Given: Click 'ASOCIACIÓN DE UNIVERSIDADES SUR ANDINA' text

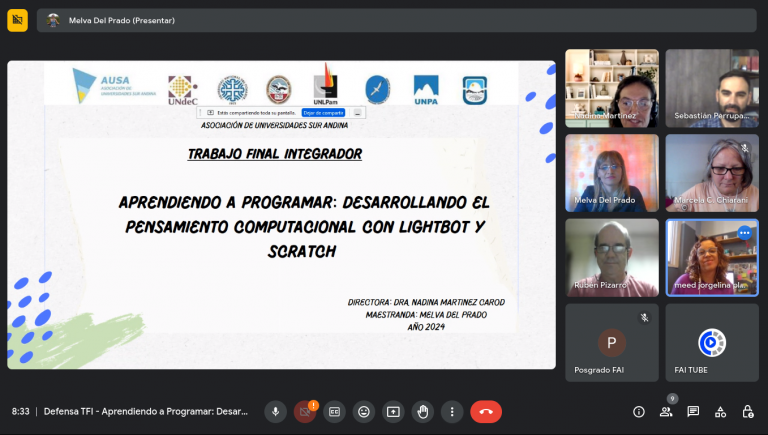Looking at the screenshot, I should tap(274, 125).
